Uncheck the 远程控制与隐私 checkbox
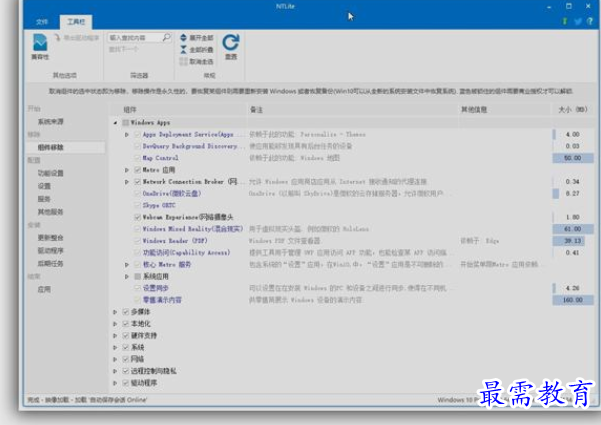 coord(126,371)
